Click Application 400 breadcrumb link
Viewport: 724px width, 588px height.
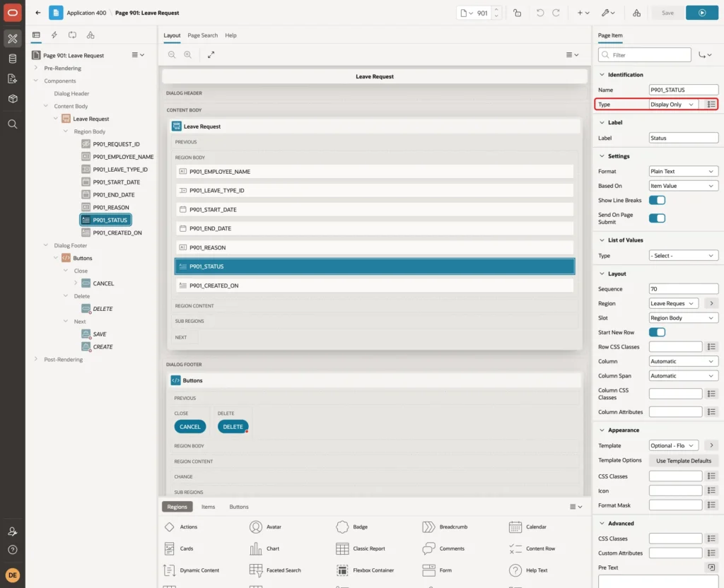click(86, 13)
